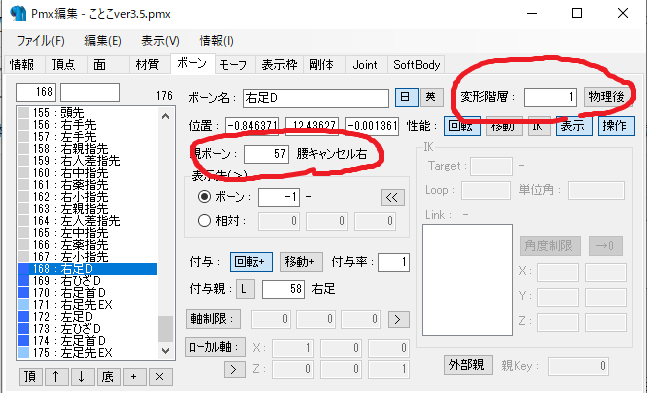The width and height of the screenshot is (647, 393).
Task: Click the 付与親 index field showing 58
Action: (283, 289)
